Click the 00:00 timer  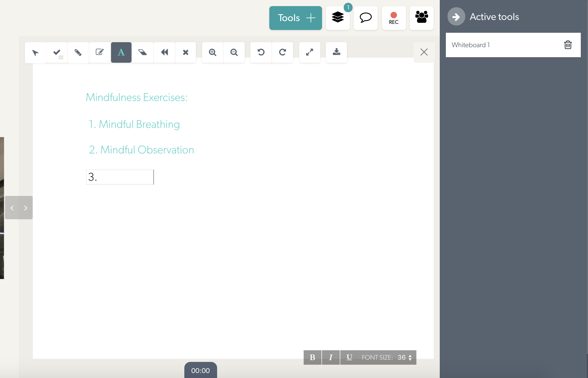click(x=200, y=371)
